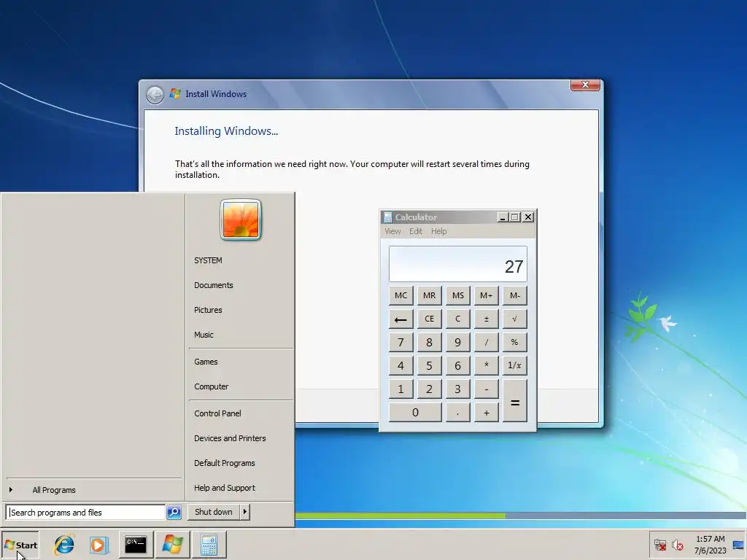Open Help and Support from Start menu
This screenshot has height=560, width=747.
pos(225,488)
